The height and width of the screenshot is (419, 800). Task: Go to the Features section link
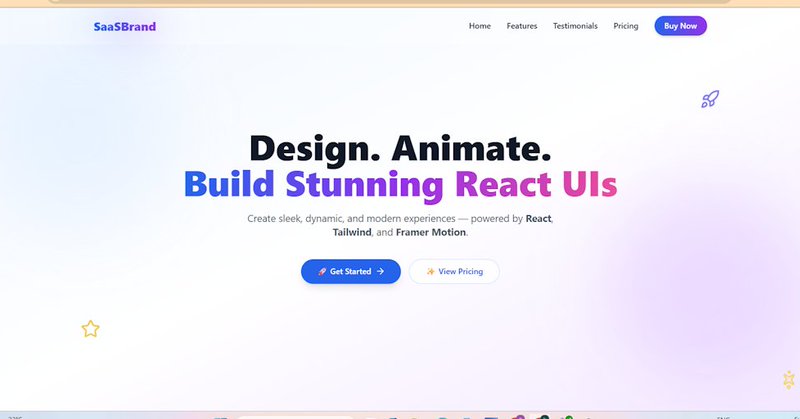click(521, 26)
